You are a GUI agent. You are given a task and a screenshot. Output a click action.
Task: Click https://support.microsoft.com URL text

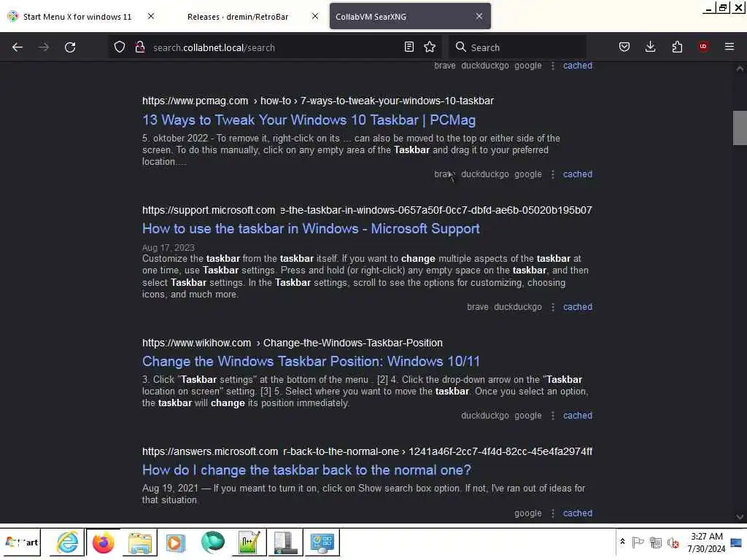pyautogui.click(x=208, y=210)
